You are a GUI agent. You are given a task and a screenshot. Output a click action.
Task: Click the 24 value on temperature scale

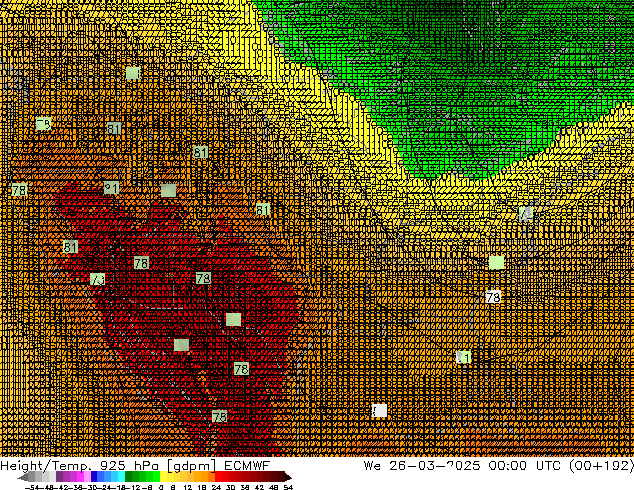[216, 488]
